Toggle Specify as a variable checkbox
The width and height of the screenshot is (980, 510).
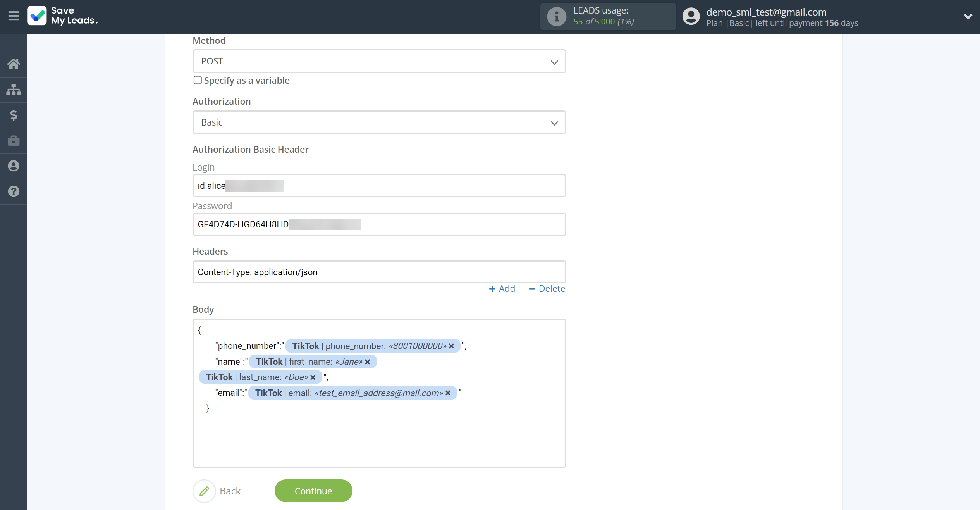[x=198, y=80]
